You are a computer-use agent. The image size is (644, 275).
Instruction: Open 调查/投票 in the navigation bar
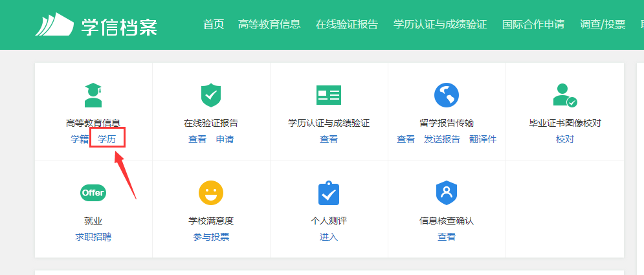pyautogui.click(x=603, y=25)
